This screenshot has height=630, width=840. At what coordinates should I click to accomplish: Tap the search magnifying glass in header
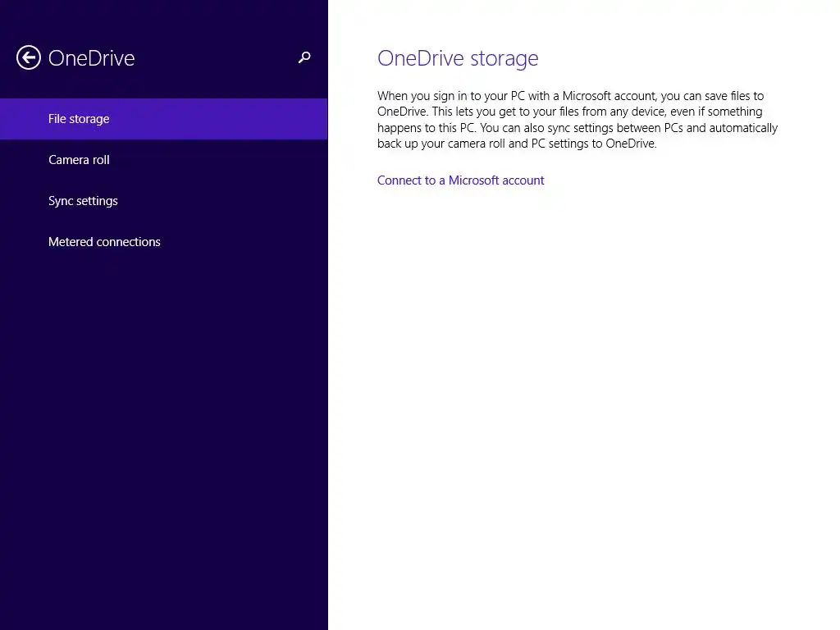(x=304, y=57)
